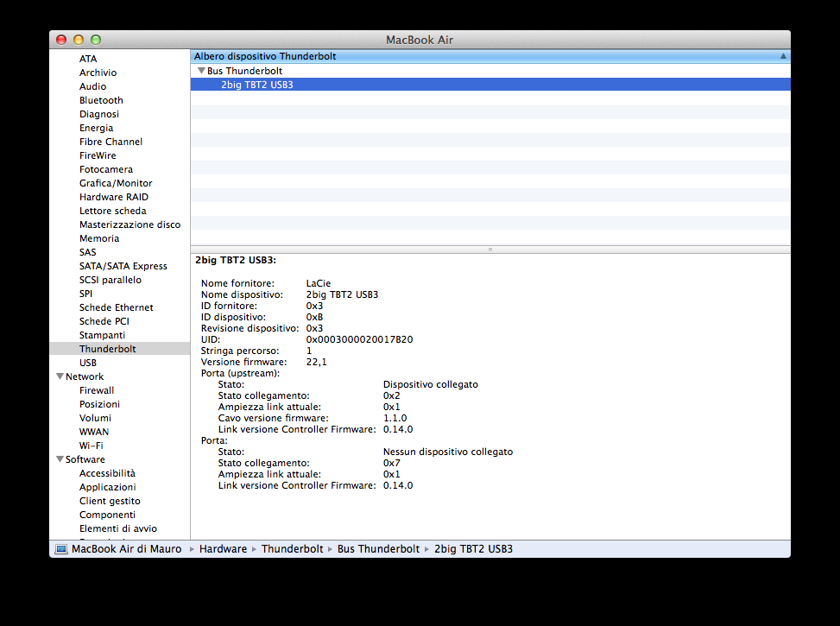Image resolution: width=840 pixels, height=626 pixels.
Task: Select Applicazioni in the sidebar
Action: 108,487
